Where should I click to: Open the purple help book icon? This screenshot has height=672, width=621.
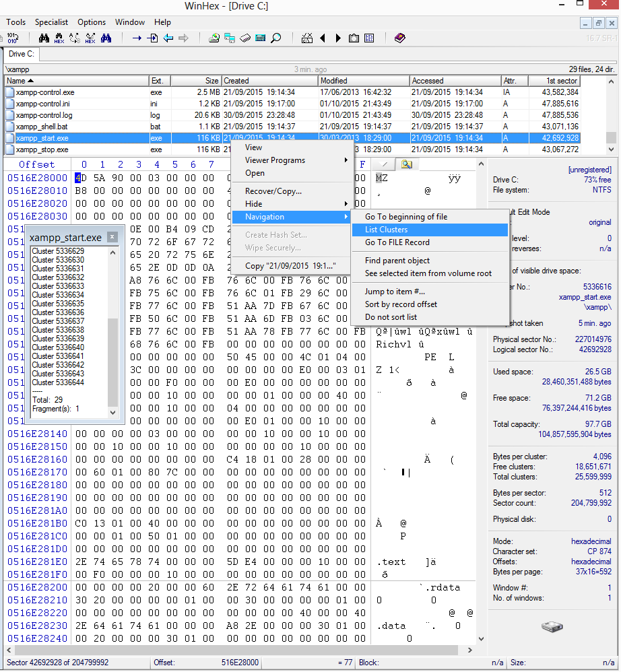pyautogui.click(x=400, y=38)
